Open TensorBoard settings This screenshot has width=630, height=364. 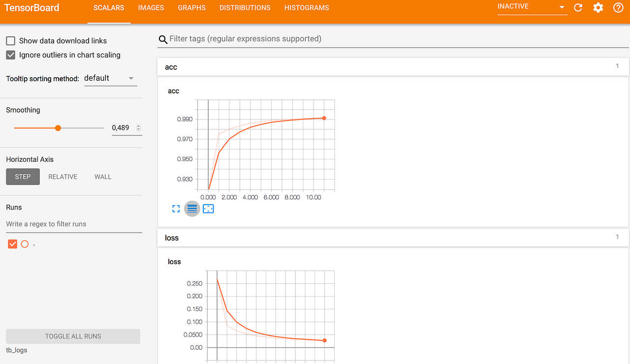tap(598, 8)
